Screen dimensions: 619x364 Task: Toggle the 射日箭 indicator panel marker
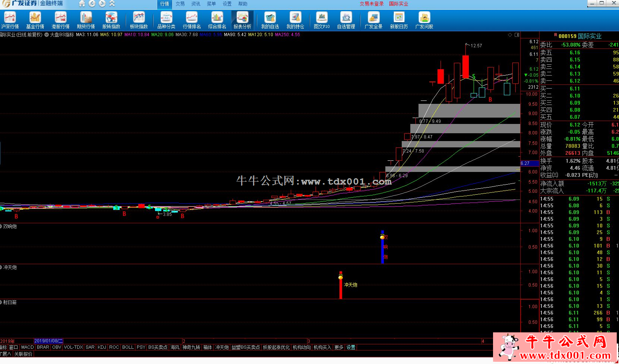point(1,302)
